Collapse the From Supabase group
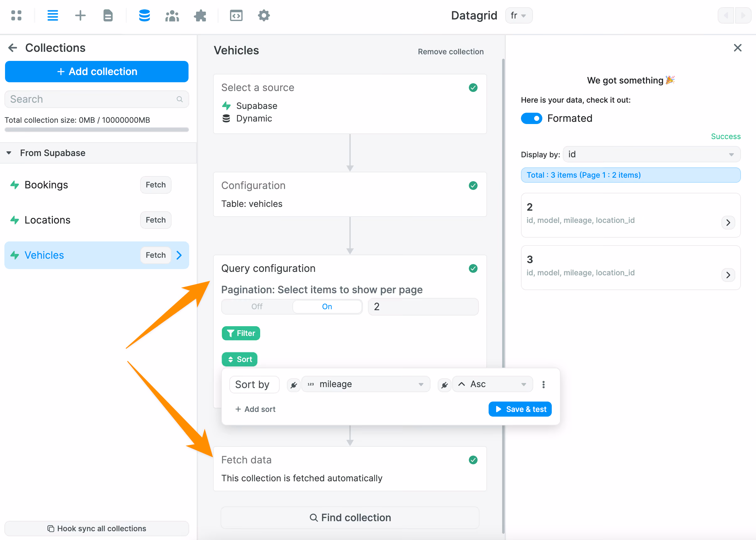This screenshot has height=540, width=756. point(9,153)
